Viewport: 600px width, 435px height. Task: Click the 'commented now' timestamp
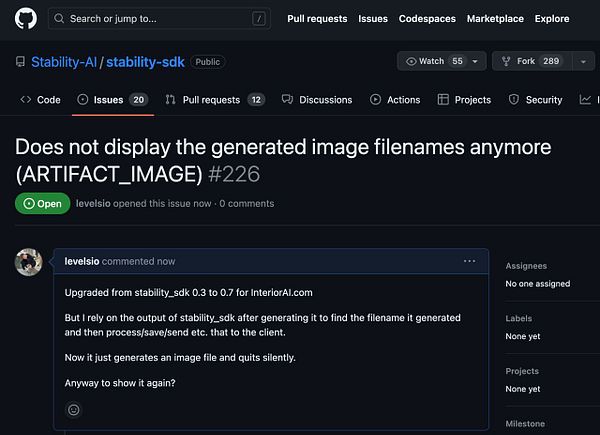139,261
